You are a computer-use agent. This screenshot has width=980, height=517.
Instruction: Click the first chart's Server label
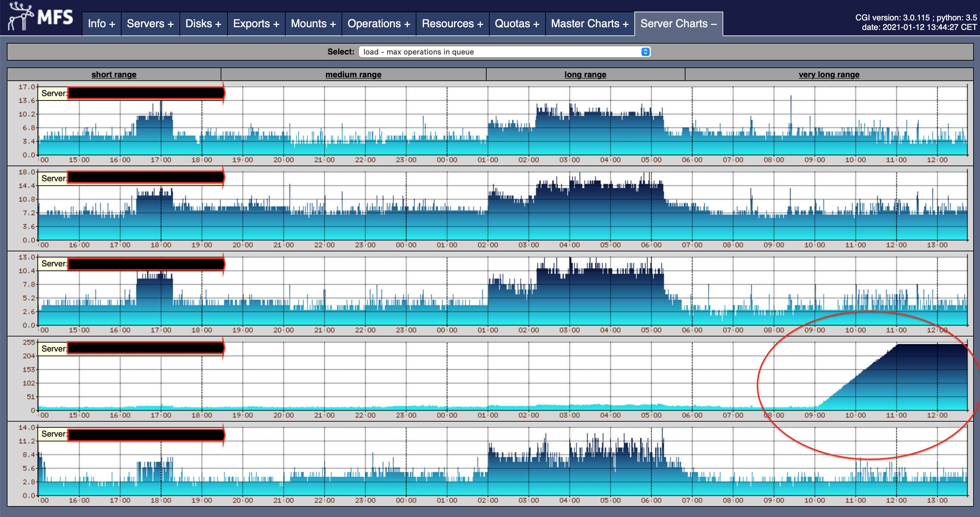pos(54,93)
